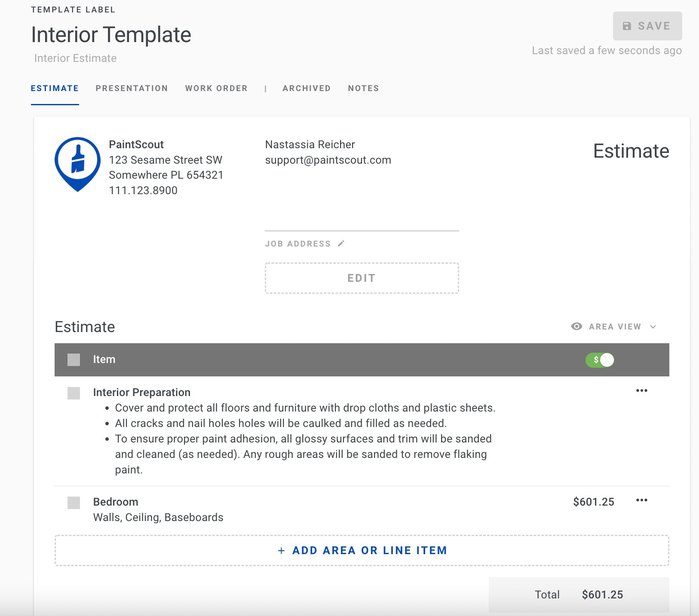
Task: Click the support@paintscout.com email text
Action: [x=328, y=160]
